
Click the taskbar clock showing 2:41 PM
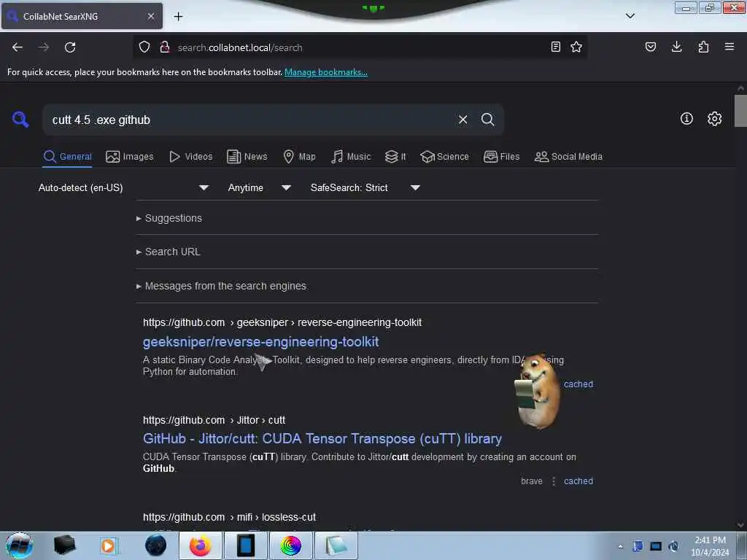pos(710,546)
